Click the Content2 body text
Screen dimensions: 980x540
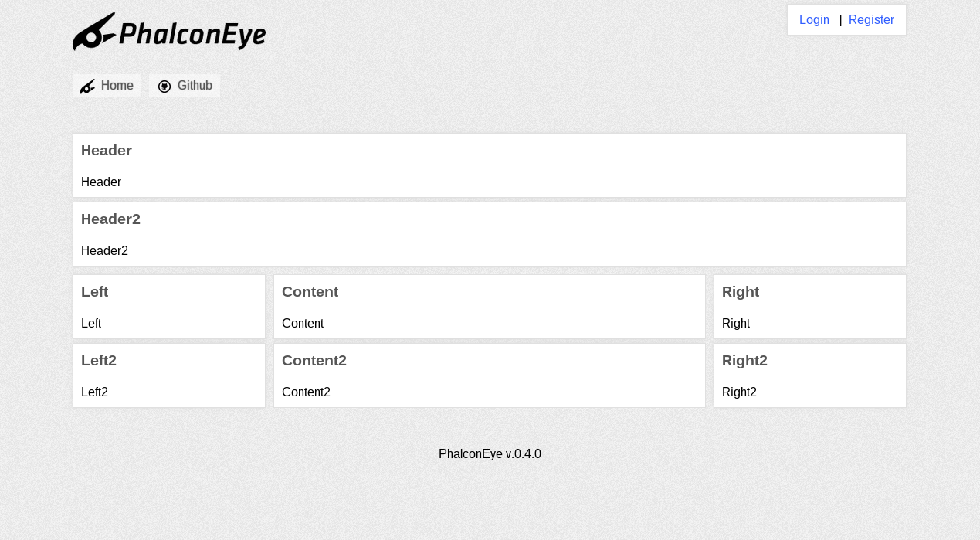tap(306, 392)
